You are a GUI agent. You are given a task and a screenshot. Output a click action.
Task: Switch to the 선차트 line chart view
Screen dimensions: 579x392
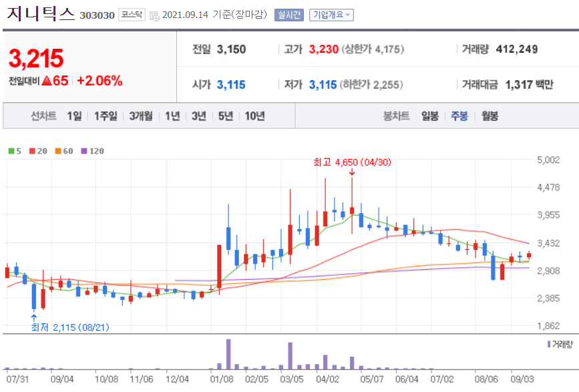click(45, 116)
